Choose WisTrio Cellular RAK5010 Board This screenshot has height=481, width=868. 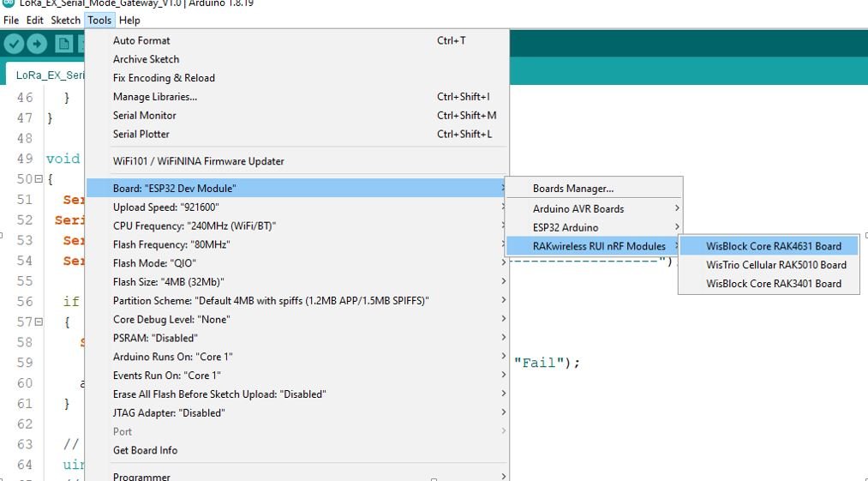[x=775, y=265]
